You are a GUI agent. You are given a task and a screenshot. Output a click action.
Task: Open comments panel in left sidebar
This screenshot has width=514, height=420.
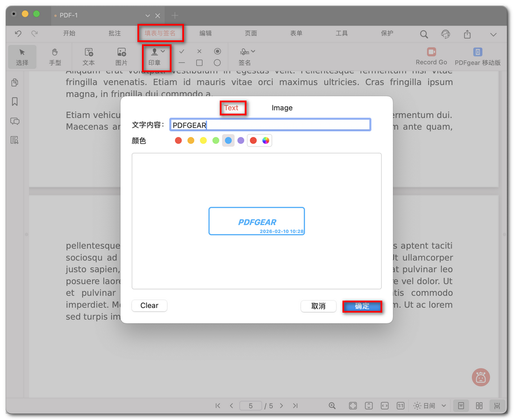[15, 121]
